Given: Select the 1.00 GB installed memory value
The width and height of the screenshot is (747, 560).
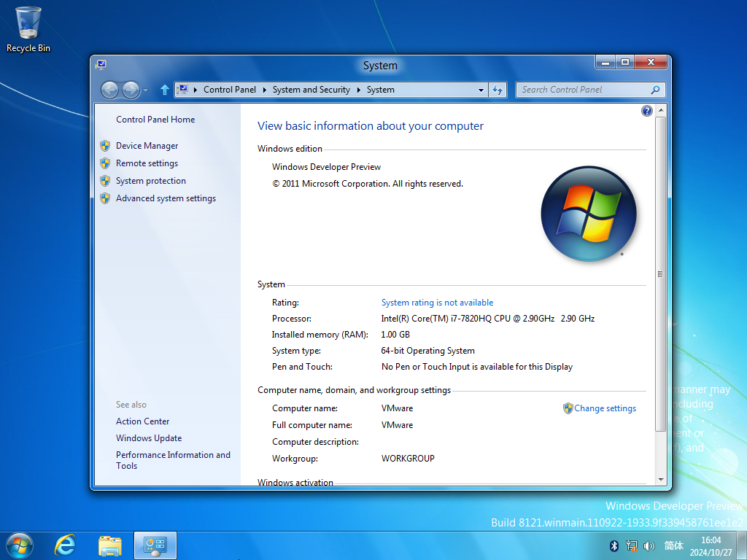Looking at the screenshot, I should pos(395,335).
